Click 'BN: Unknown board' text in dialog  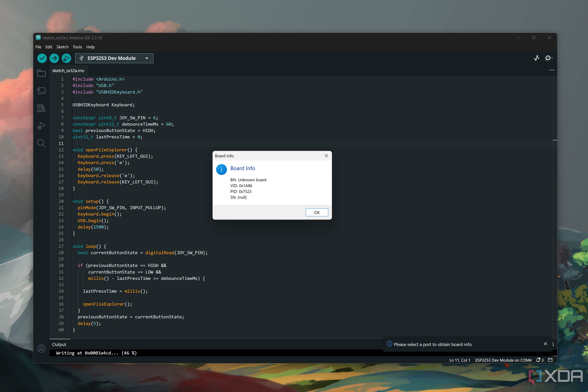(x=248, y=180)
